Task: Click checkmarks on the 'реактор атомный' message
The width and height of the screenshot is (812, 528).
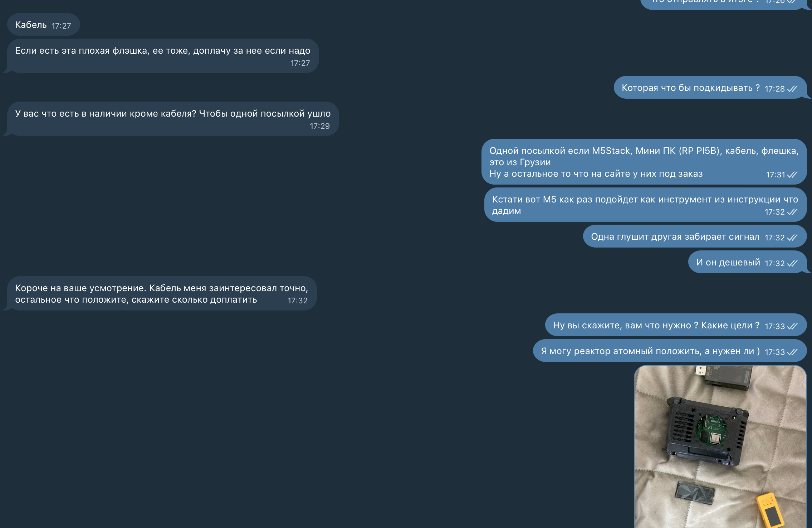Action: (792, 352)
